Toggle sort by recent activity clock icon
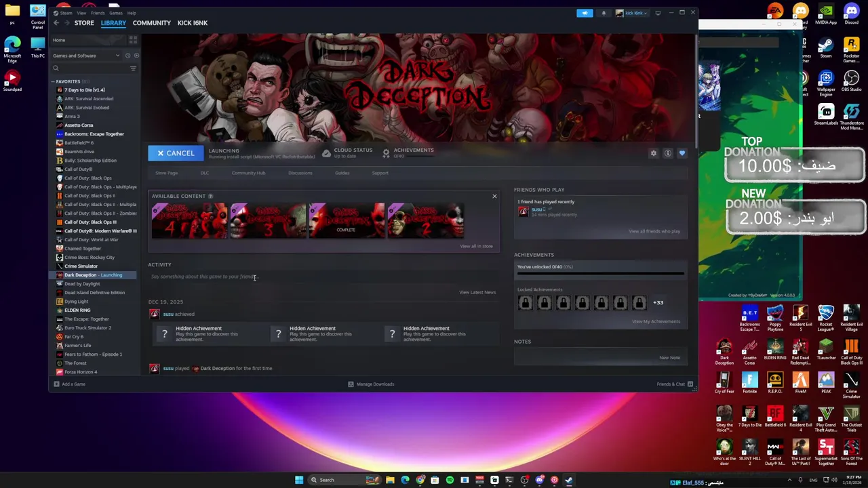This screenshot has height=488, width=868. point(127,56)
